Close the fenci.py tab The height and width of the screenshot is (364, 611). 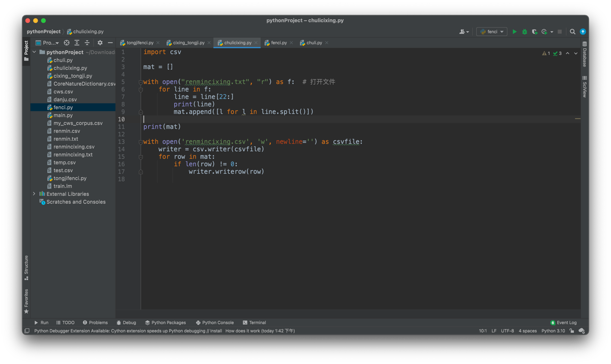click(x=291, y=43)
